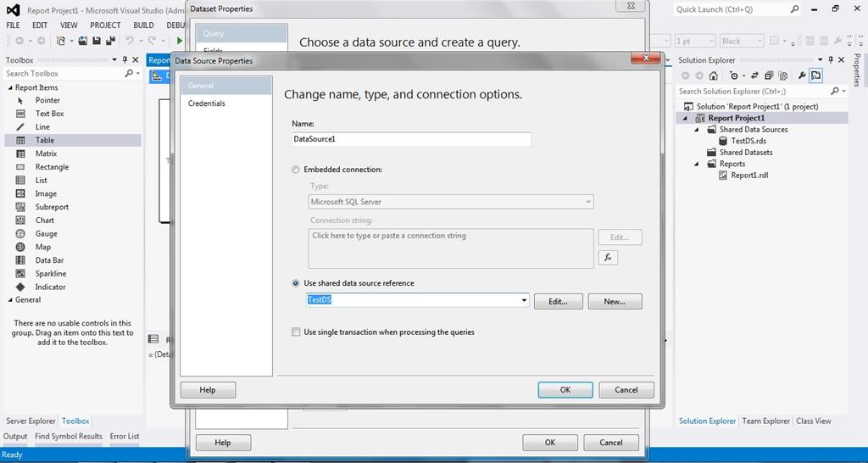Open the 1 pt border width dropdown
This screenshot has height=463, width=868.
pos(711,41)
